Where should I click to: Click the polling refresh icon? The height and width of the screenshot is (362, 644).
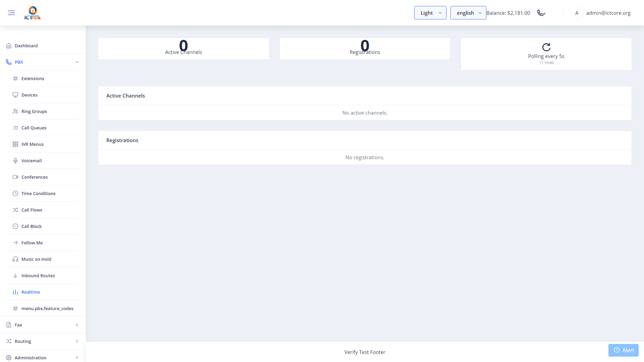546,47
